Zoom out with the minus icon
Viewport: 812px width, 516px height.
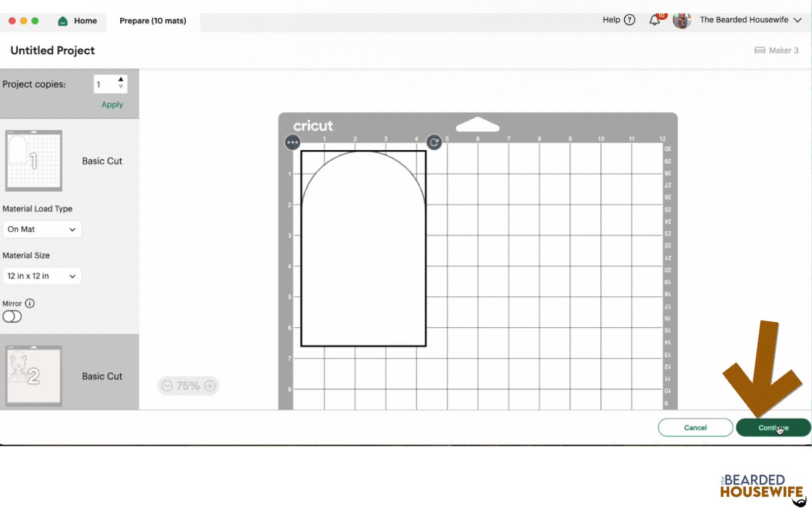tap(167, 386)
